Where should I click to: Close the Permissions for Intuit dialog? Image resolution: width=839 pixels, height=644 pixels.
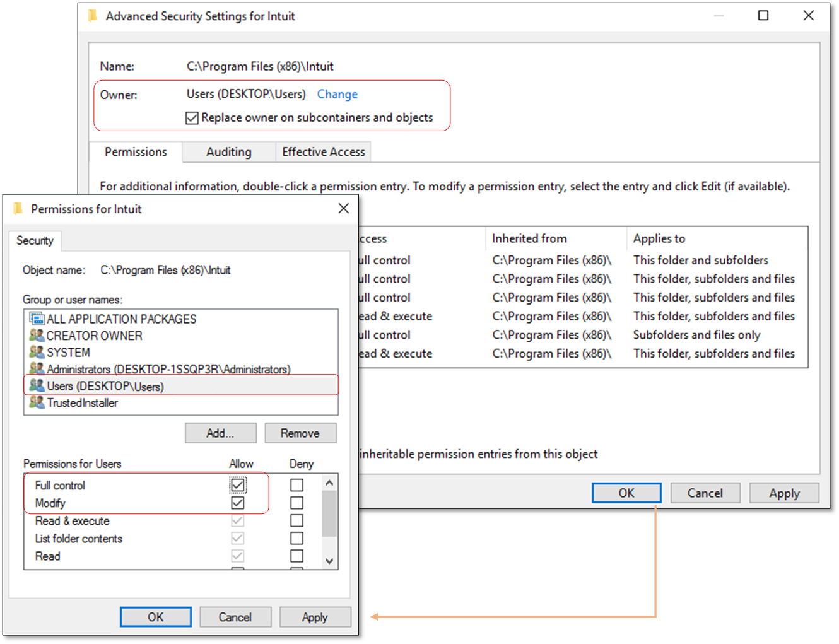(343, 208)
